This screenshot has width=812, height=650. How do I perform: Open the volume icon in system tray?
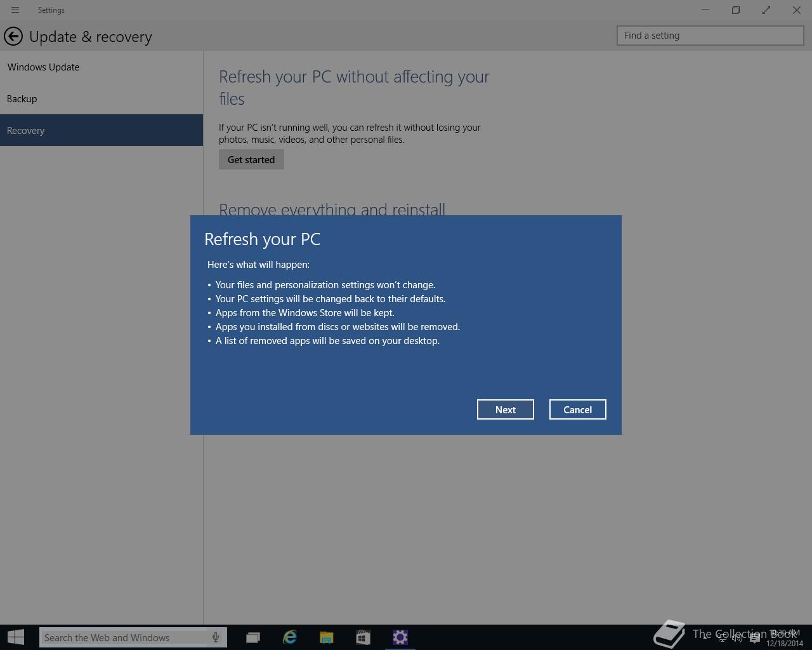click(737, 638)
